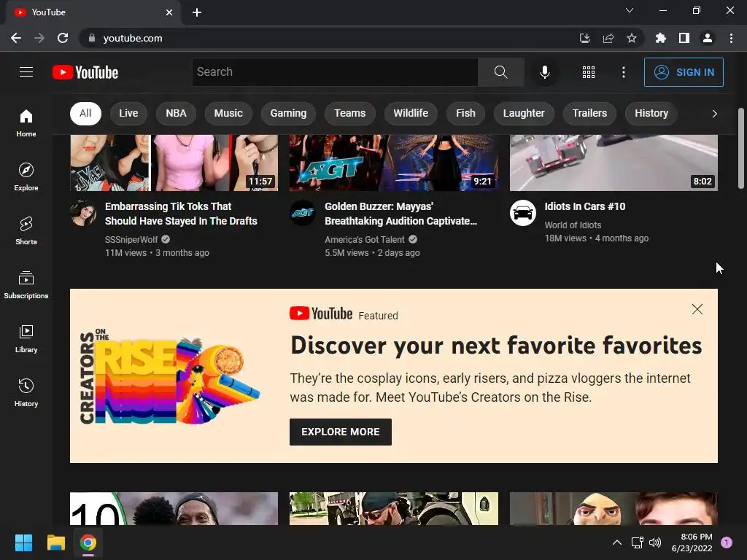
Task: Open the 8:02 Idiots In Cars thumbnail
Action: click(x=614, y=163)
